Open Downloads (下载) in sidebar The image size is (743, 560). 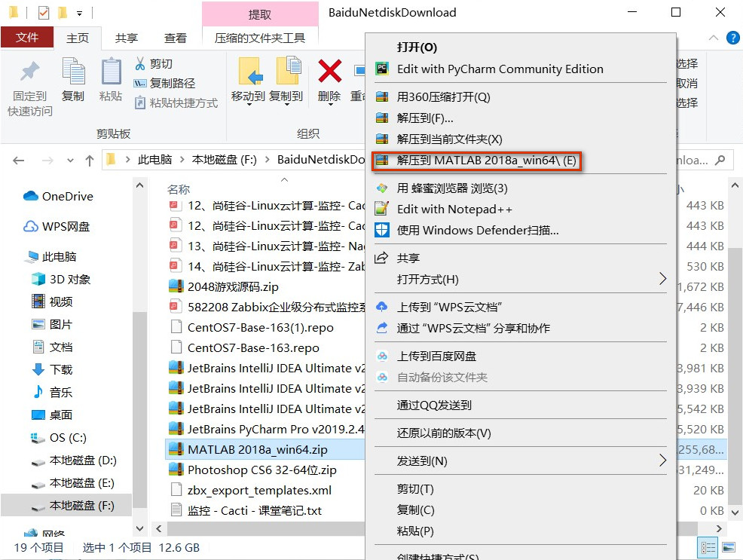(52, 369)
